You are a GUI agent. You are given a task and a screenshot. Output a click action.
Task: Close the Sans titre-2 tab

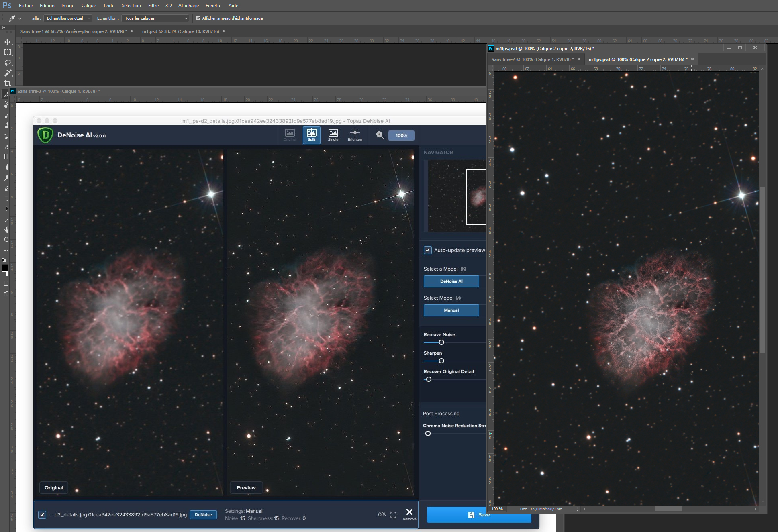(x=579, y=59)
